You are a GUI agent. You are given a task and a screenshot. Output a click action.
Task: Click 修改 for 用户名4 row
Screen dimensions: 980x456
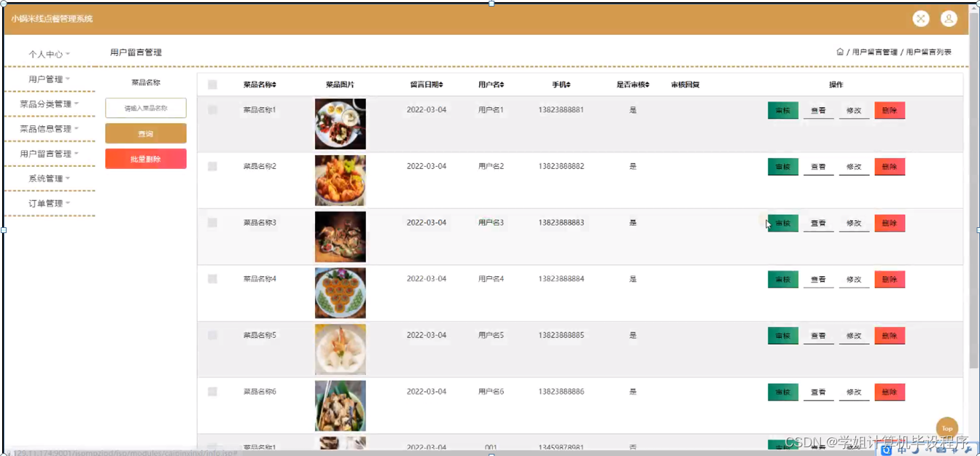coord(854,279)
